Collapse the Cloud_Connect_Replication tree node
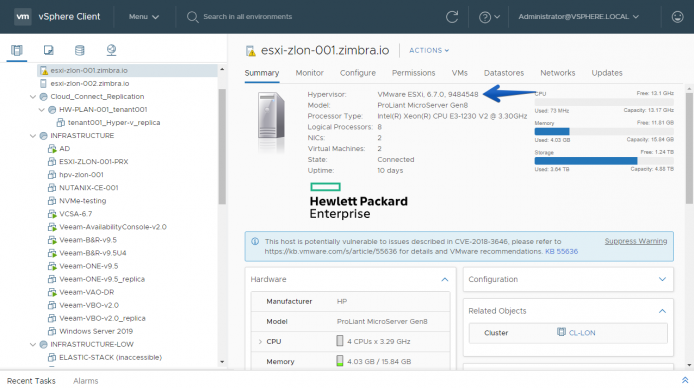 [33, 96]
